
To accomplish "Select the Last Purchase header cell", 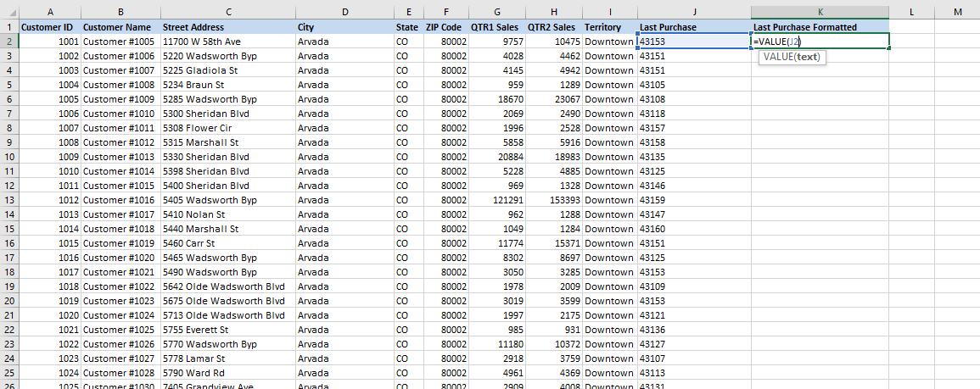I will 693,27.
